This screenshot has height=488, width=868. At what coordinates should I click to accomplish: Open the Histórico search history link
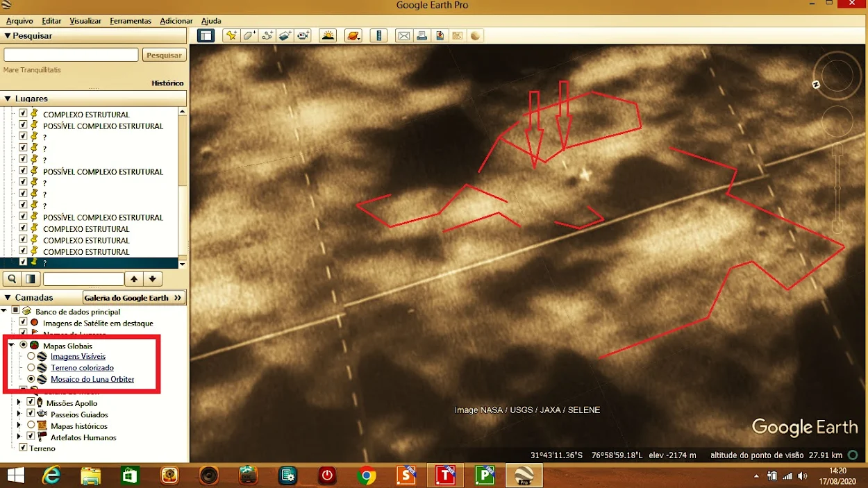167,83
